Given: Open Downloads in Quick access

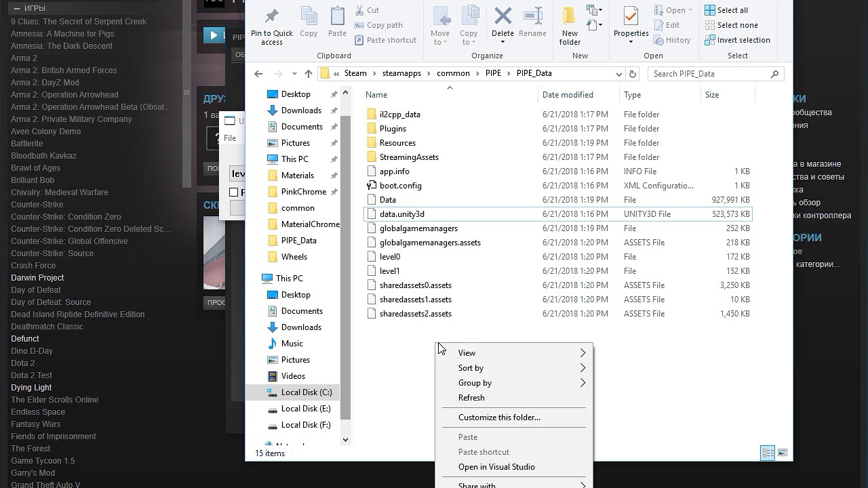Looking at the screenshot, I should [x=301, y=110].
